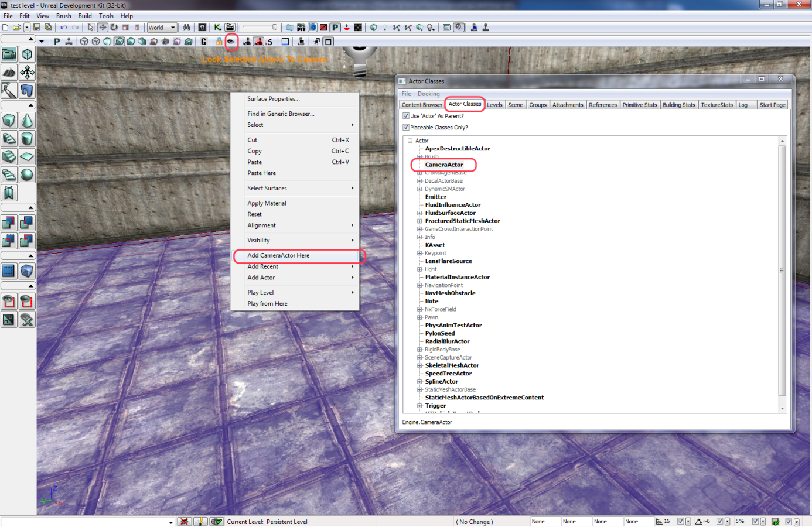Adjust the camera speed slider in toolbar
This screenshot has width=812, height=527.
(260, 28)
